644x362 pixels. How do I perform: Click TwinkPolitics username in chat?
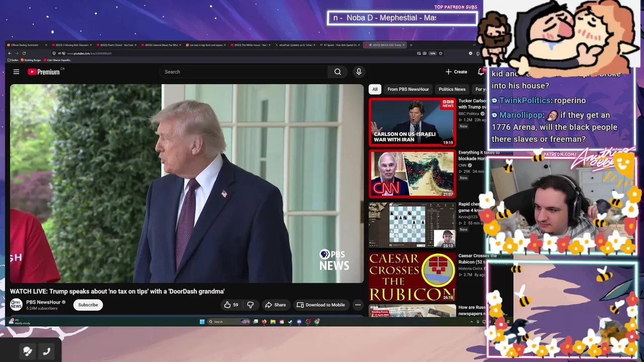(524, 101)
